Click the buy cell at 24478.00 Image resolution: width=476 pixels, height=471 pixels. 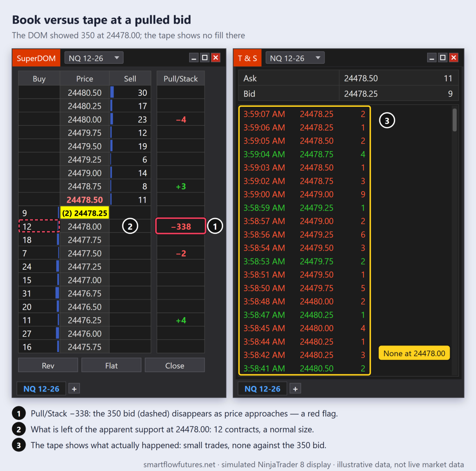point(39,226)
